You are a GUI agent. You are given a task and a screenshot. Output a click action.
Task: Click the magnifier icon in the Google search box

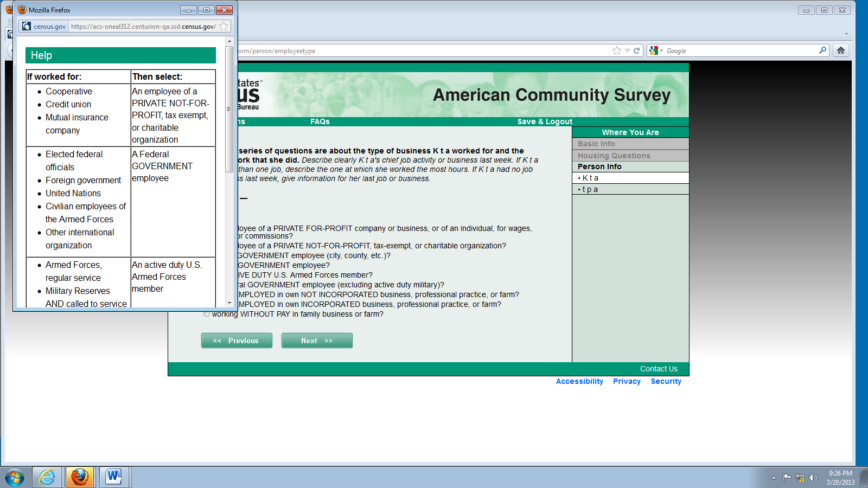pos(822,50)
